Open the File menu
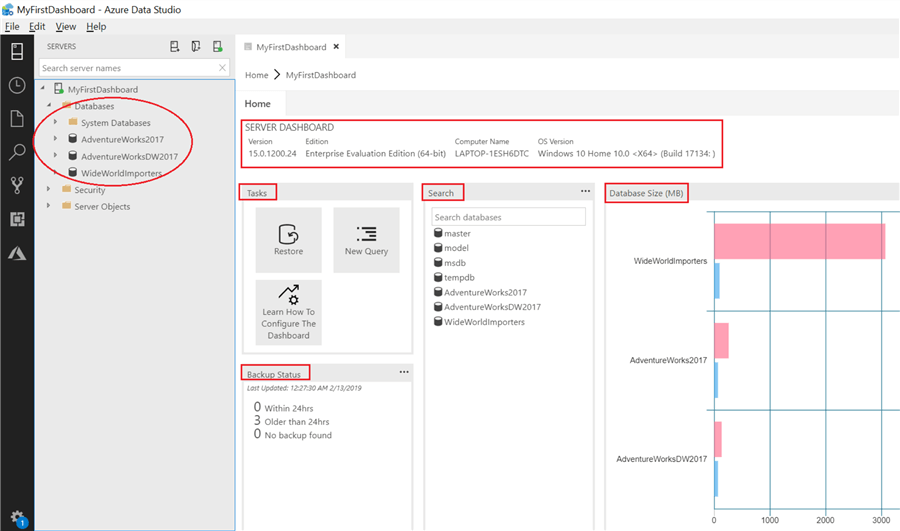This screenshot has width=900, height=531. pos(12,26)
